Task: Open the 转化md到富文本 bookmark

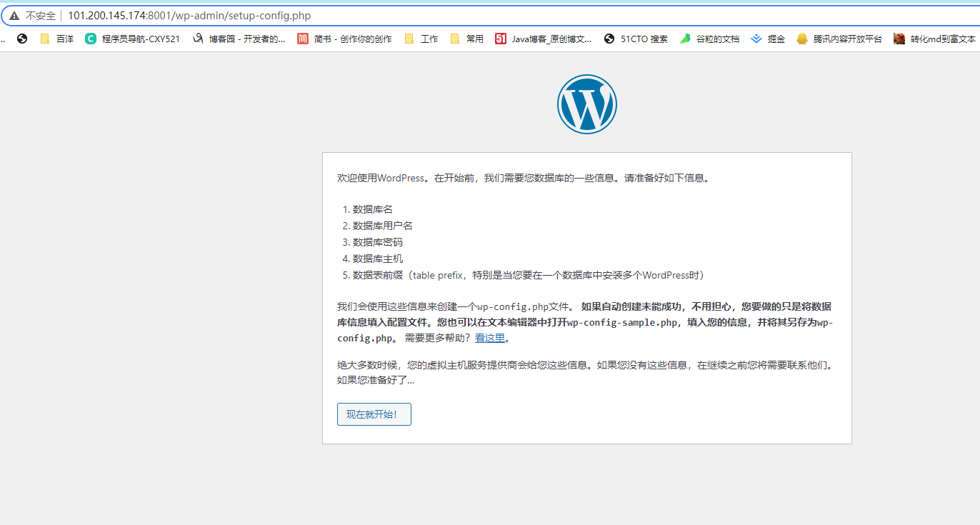Action: click(x=936, y=39)
